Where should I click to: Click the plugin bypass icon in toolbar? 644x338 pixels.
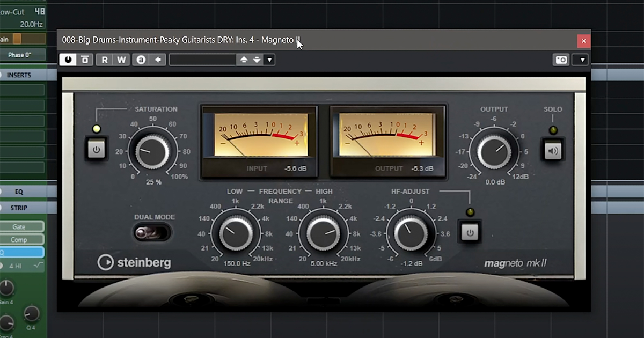tap(85, 60)
